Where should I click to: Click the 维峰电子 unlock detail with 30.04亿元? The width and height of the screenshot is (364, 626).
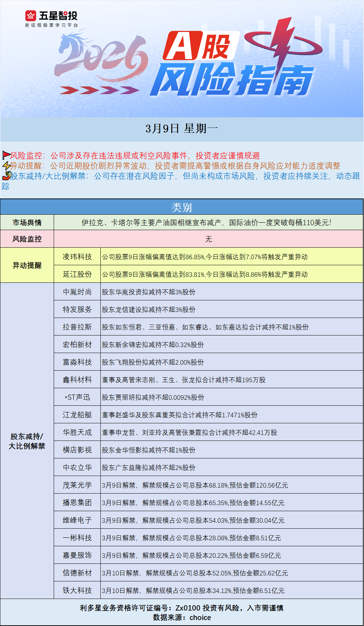click(193, 520)
